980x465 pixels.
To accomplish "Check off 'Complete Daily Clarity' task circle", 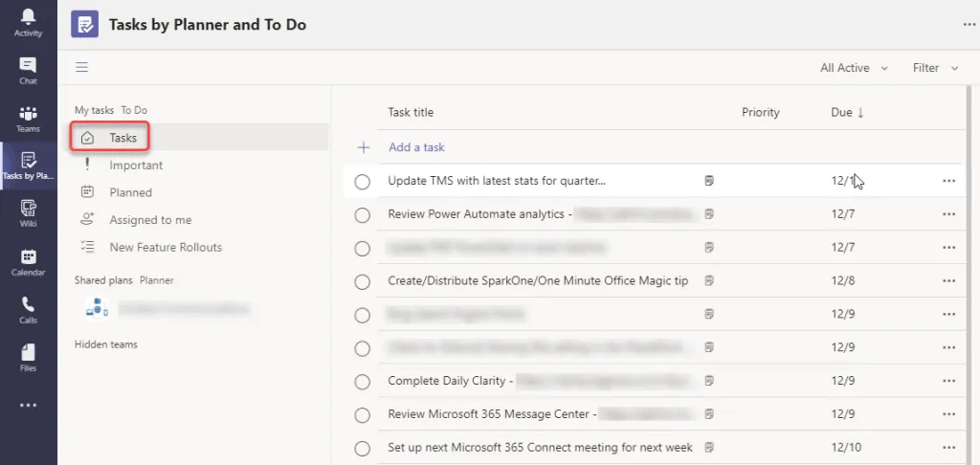I will pyautogui.click(x=362, y=382).
